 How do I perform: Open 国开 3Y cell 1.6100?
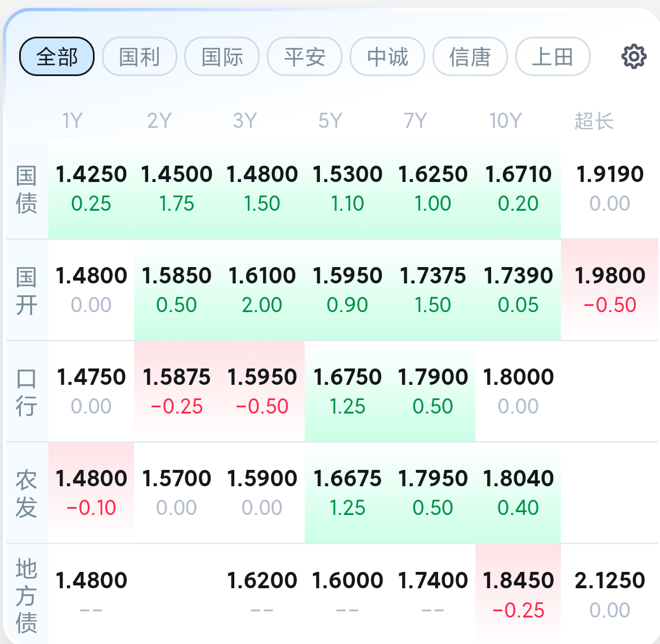pos(262,290)
